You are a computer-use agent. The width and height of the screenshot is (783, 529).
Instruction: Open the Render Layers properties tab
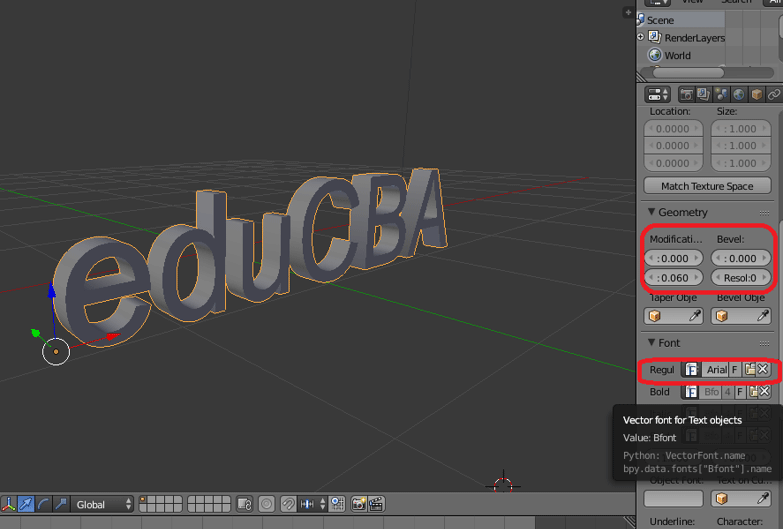tap(704, 94)
